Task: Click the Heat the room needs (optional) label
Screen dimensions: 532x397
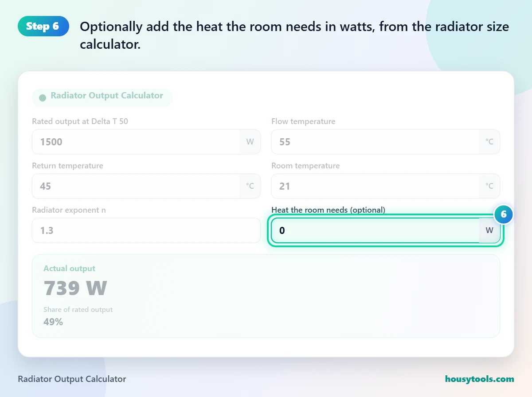Action: (x=328, y=210)
